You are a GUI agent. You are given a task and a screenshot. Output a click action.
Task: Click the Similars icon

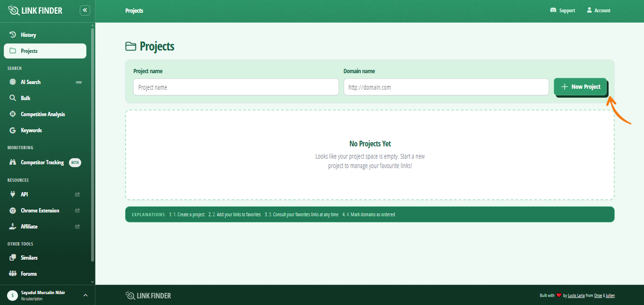point(13,258)
